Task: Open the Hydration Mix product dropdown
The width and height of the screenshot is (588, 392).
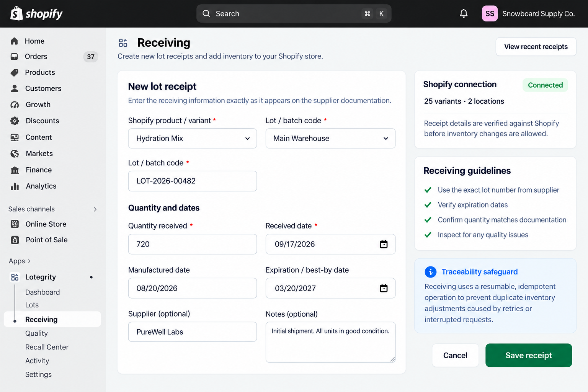Action: tap(193, 139)
